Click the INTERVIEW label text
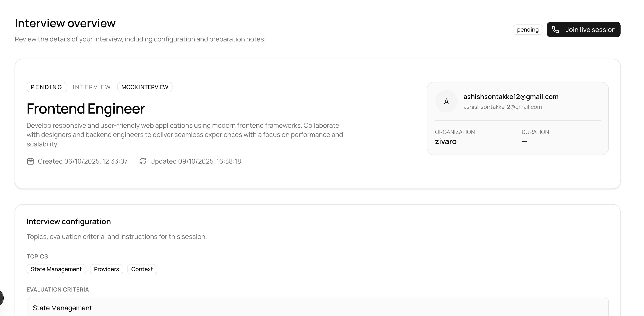644x316 pixels. pos(92,87)
